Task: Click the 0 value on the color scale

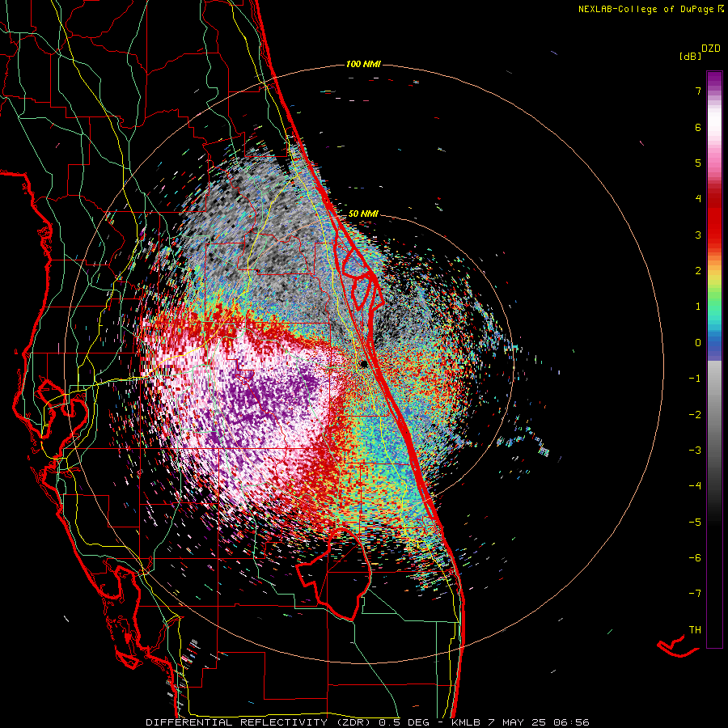Action: coord(698,343)
